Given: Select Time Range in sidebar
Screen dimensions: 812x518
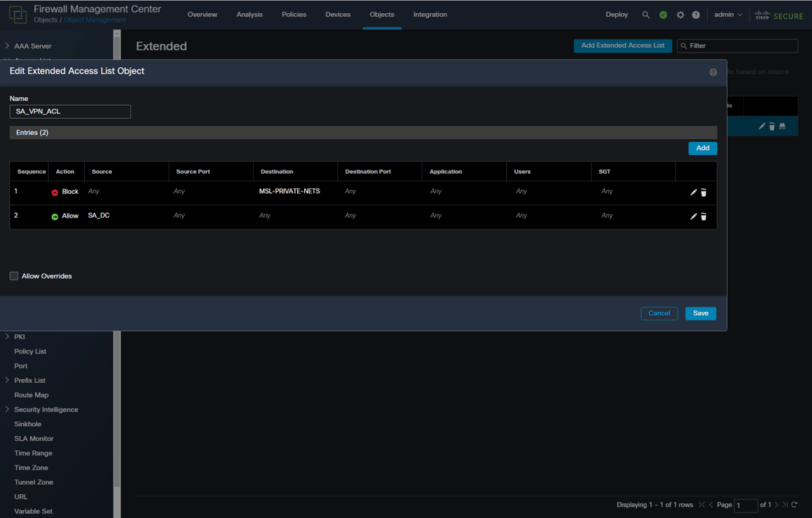Looking at the screenshot, I should tap(33, 452).
